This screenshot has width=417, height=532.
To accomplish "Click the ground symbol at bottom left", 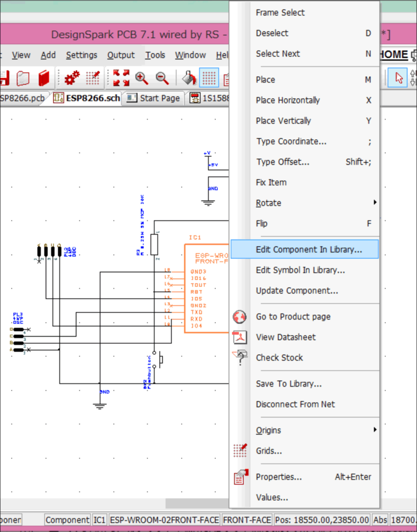I will coord(99,406).
